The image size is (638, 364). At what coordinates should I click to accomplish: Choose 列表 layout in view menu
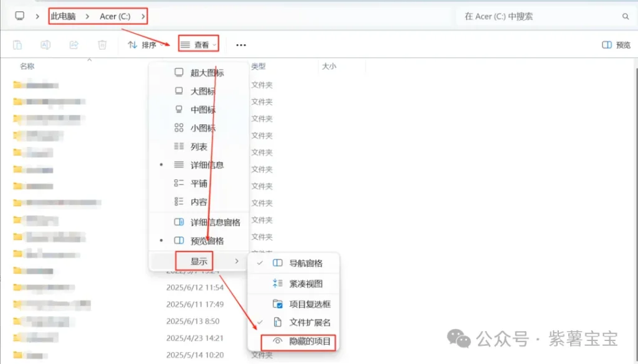[x=199, y=147]
